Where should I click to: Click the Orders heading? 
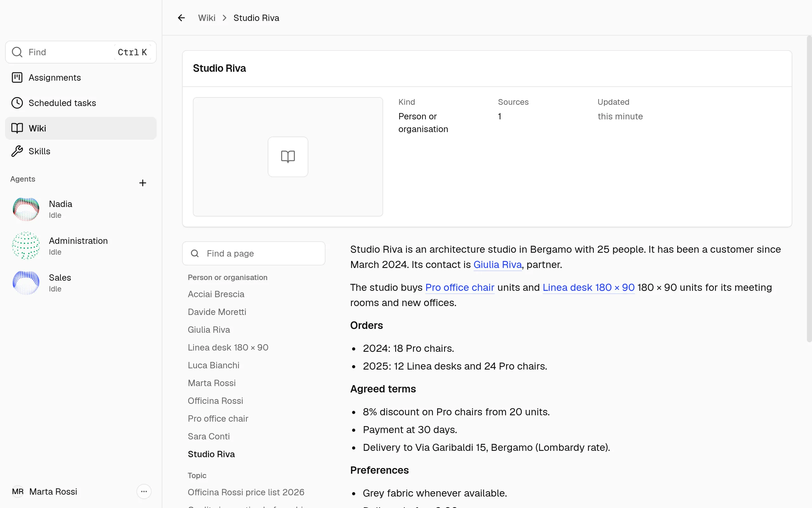coord(366,325)
